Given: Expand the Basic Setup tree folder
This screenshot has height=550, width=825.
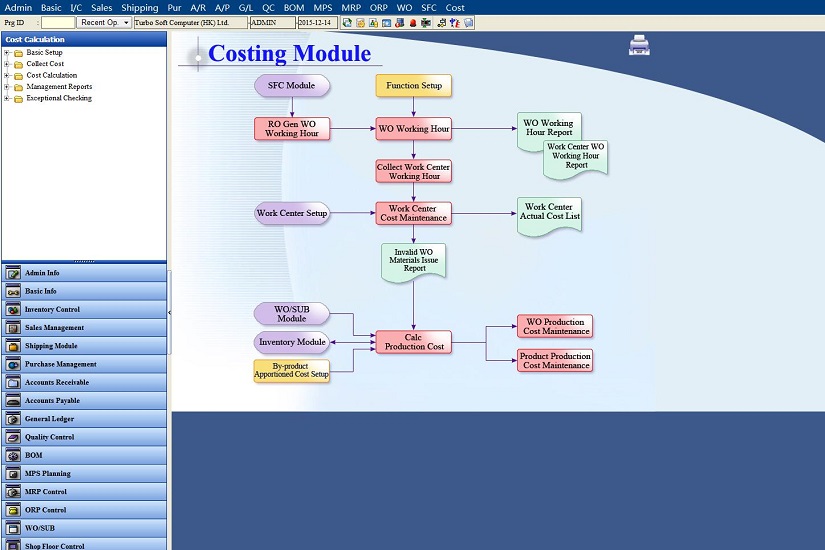Looking at the screenshot, I should point(7,52).
